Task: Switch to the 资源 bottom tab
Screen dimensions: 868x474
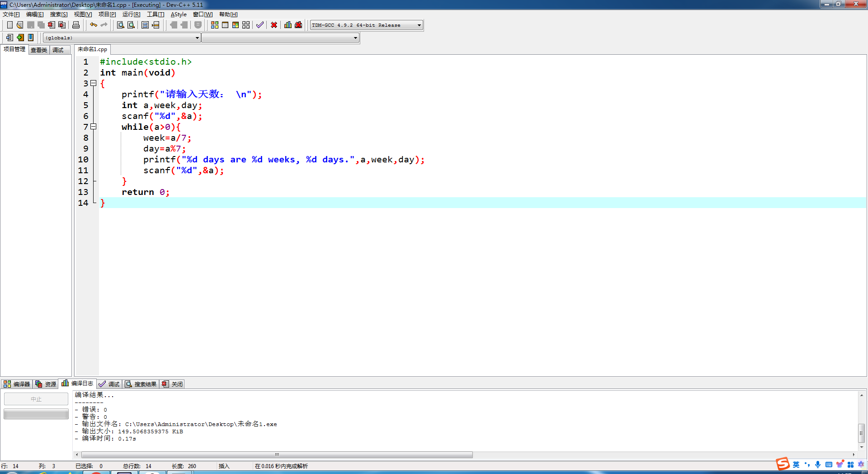Action: point(46,384)
